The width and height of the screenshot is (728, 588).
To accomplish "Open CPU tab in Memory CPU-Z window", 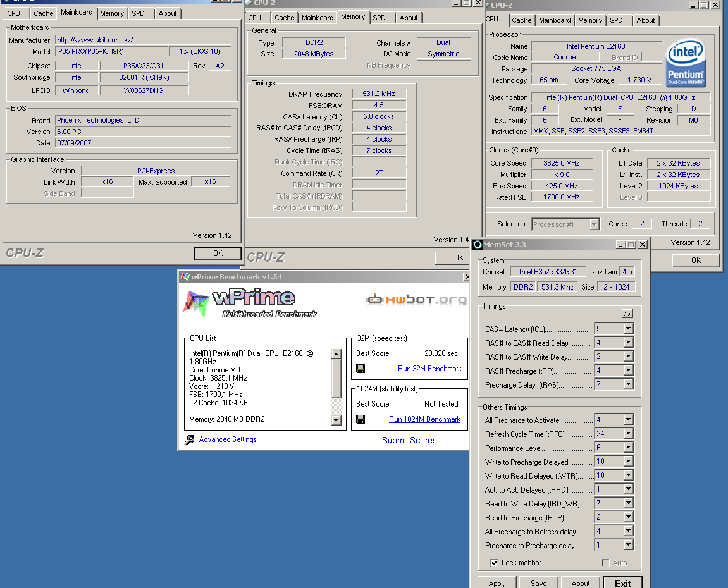I will [254, 18].
